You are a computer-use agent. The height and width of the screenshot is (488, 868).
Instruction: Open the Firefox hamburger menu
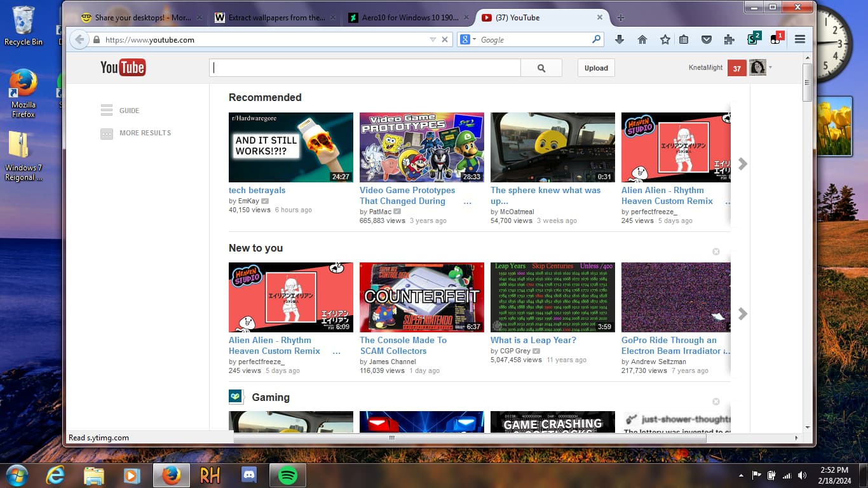click(x=800, y=39)
